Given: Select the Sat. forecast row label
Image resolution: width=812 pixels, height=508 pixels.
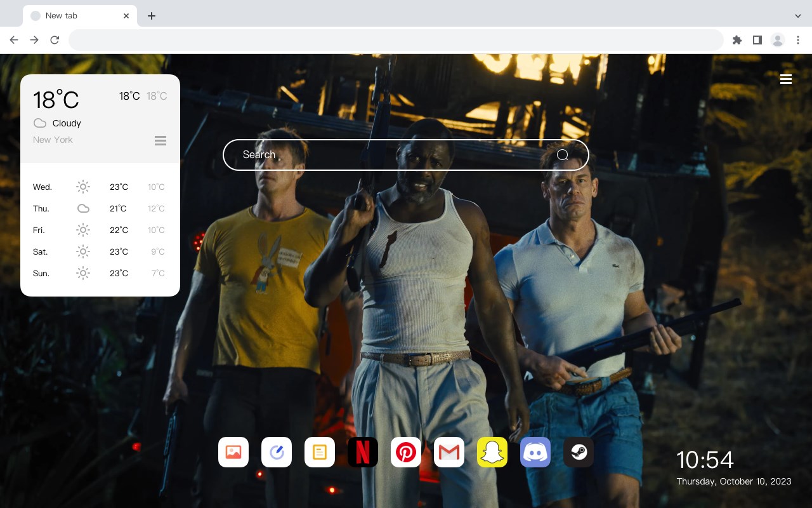Looking at the screenshot, I should point(41,251).
